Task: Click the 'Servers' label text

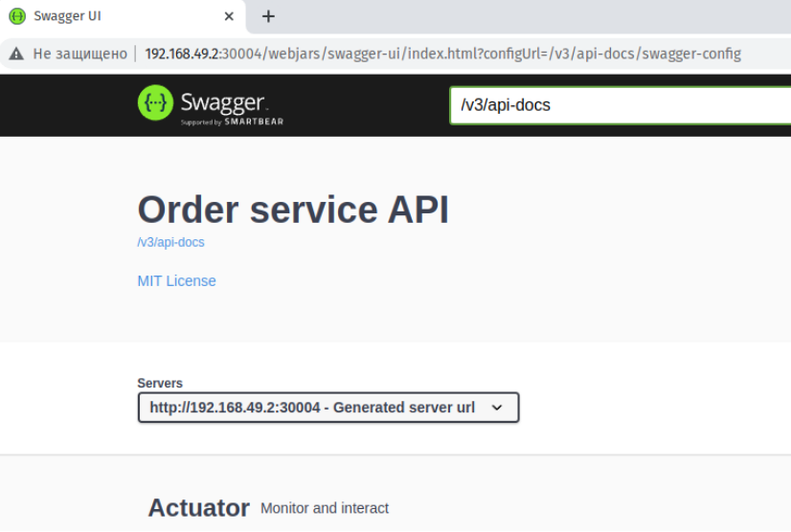Action: click(x=160, y=384)
